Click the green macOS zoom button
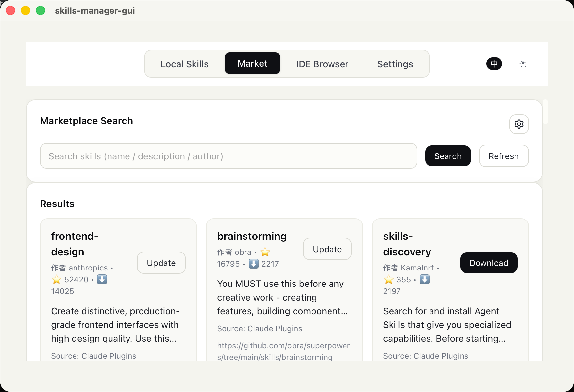Viewport: 574px width, 392px height. (41, 10)
